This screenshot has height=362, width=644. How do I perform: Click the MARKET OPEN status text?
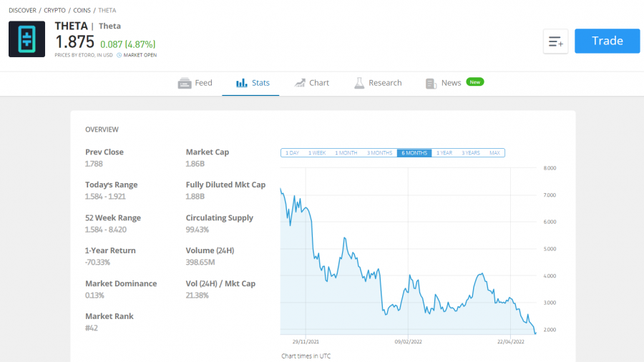pos(140,55)
